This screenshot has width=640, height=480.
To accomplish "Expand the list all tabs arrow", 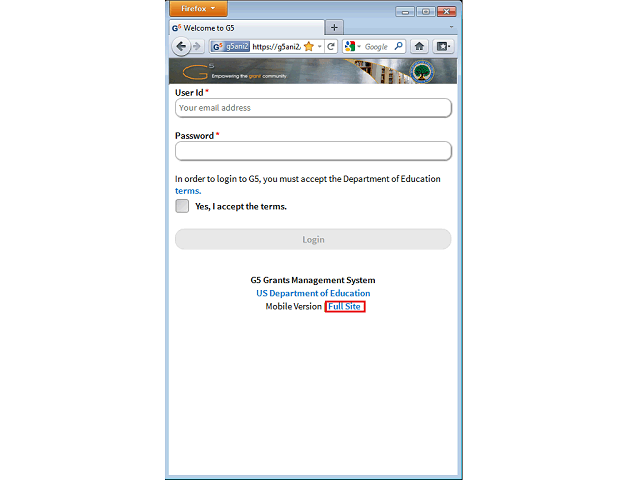I will [x=451, y=27].
